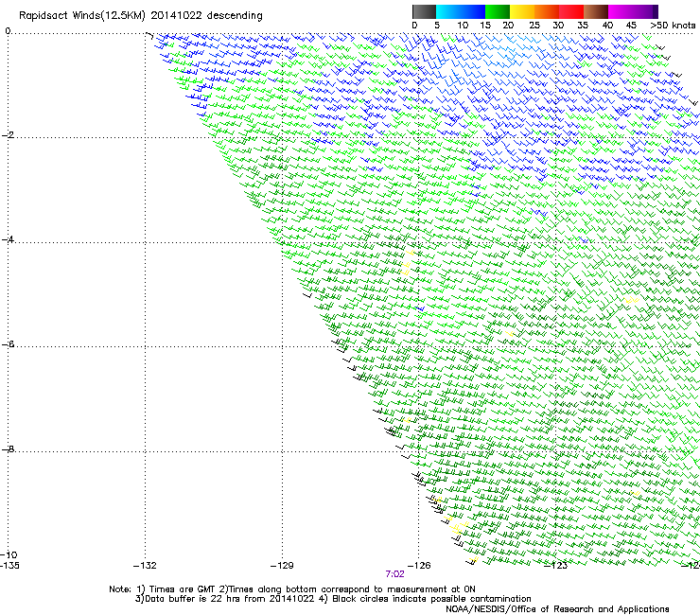Click the longitude label '-129'

pyautogui.click(x=282, y=566)
